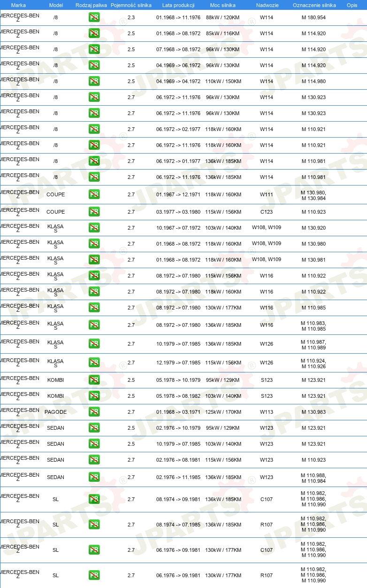Click the fuel icon in the 06.1972 -> 01.1977 row
The height and width of the screenshot is (588, 367).
click(94, 162)
